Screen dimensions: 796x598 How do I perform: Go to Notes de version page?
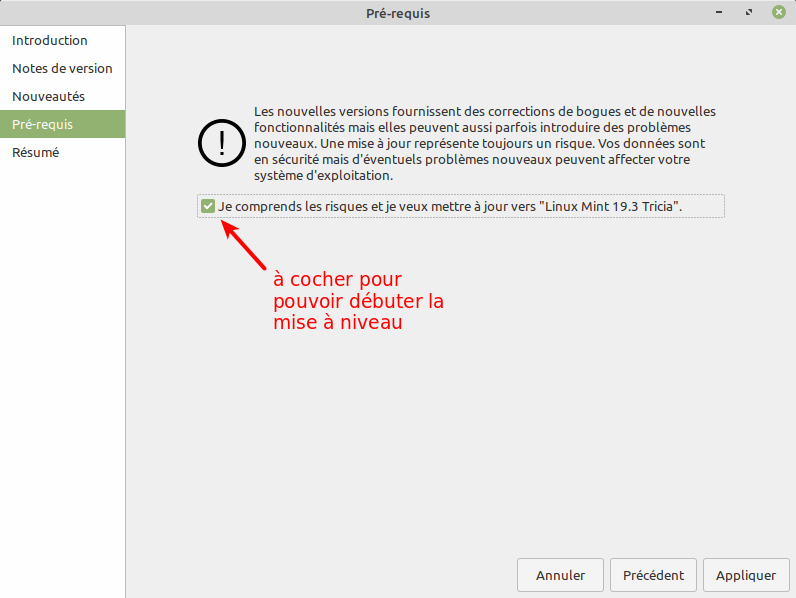[62, 69]
